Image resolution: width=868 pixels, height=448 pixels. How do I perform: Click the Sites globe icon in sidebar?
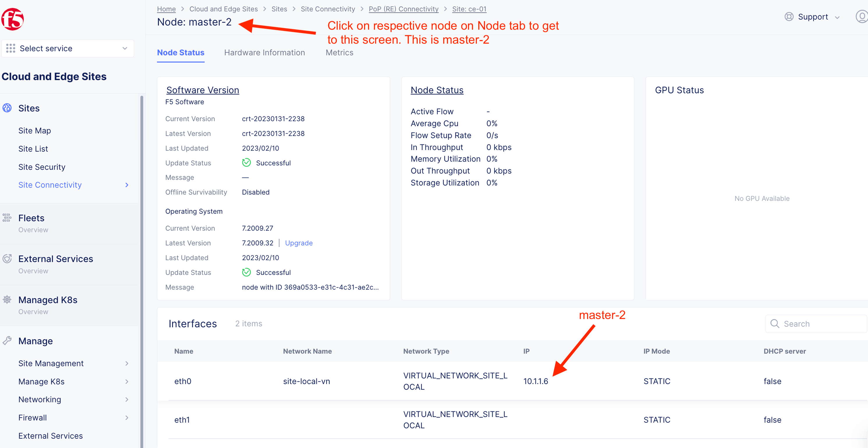[7, 108]
